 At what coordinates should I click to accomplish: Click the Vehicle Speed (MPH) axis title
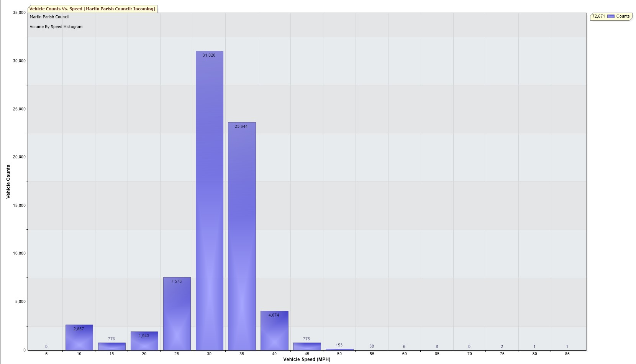click(307, 359)
